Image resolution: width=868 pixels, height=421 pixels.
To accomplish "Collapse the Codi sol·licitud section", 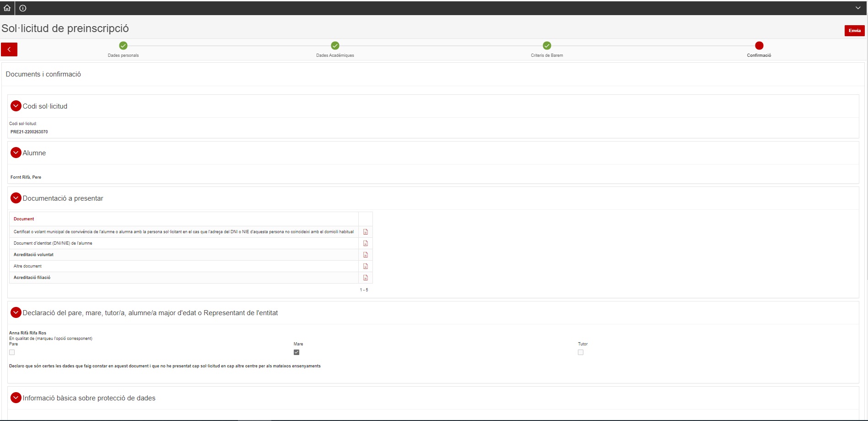I will [x=16, y=106].
